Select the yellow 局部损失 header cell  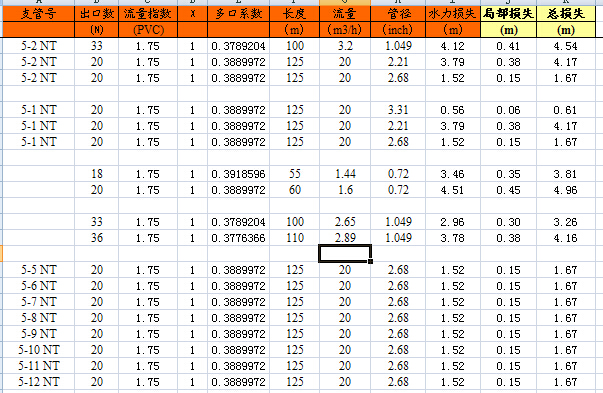point(508,14)
